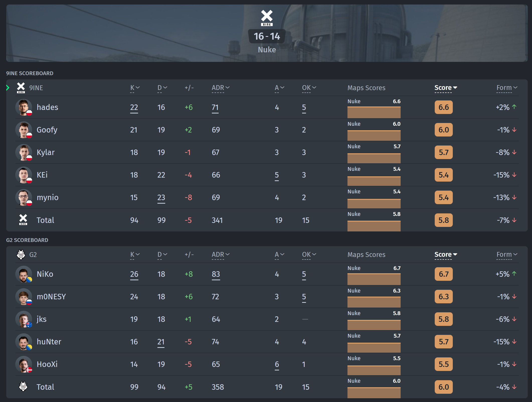Click the 16 - 14 match score
532x402 pixels.
[x=267, y=36]
